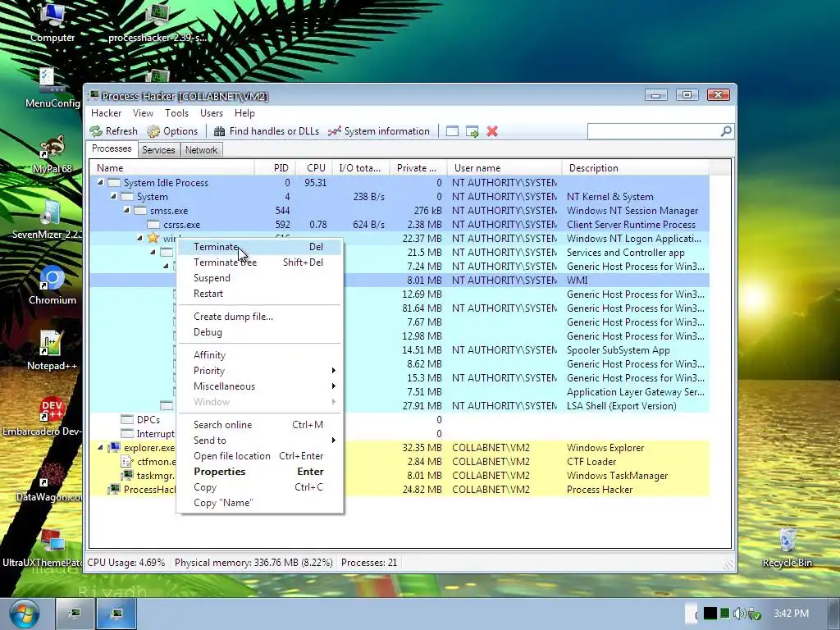The image size is (840, 630).
Task: Select the DPCs row
Action: pyautogui.click(x=399, y=419)
